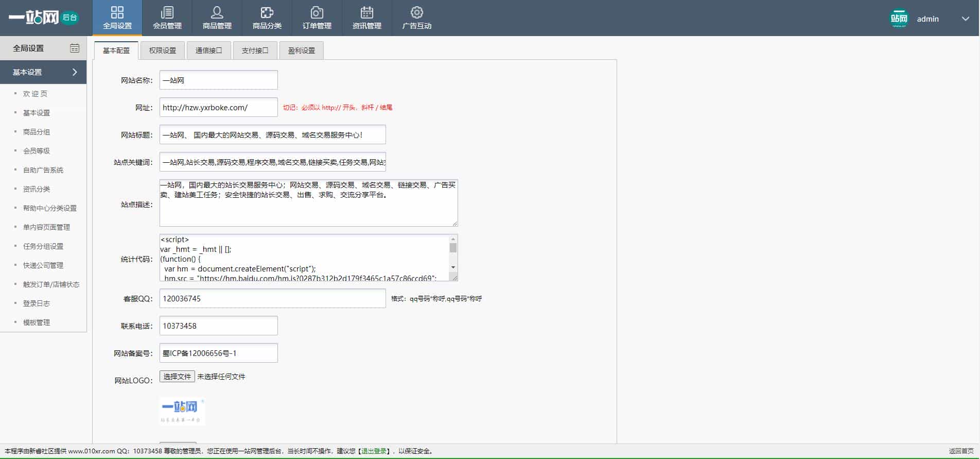Open 资讯管理 calendar icon
Image resolution: width=980 pixels, height=459 pixels.
click(367, 12)
